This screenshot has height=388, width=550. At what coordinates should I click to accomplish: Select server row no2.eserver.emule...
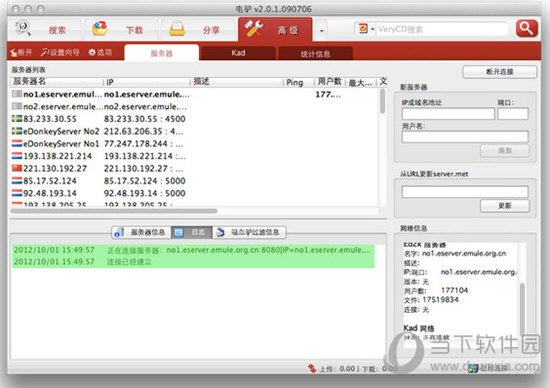[x=194, y=106]
